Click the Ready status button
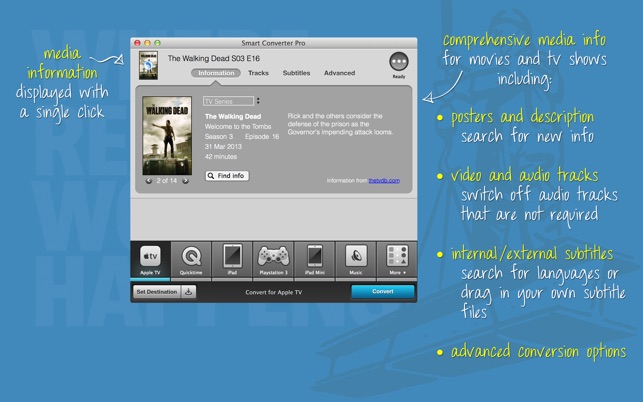The image size is (643, 402). 399,62
